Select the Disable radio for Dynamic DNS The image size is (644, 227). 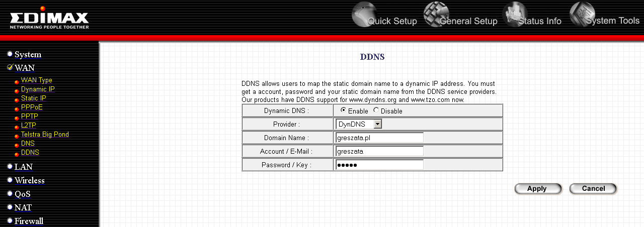(376, 110)
